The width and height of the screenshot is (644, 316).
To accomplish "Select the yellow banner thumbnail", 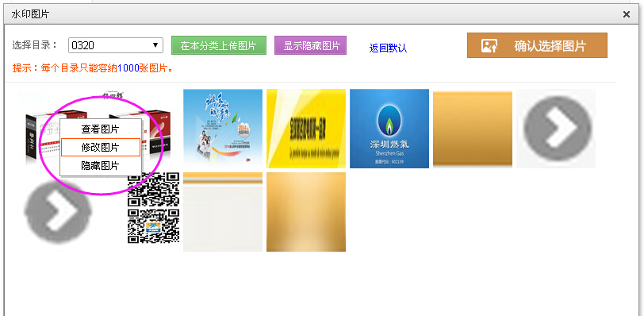I will point(306,129).
